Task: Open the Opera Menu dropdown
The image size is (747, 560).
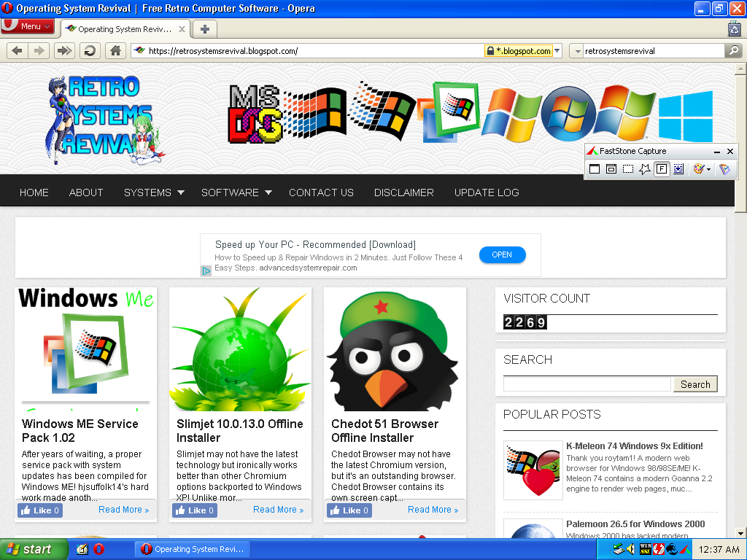Action: tap(28, 26)
